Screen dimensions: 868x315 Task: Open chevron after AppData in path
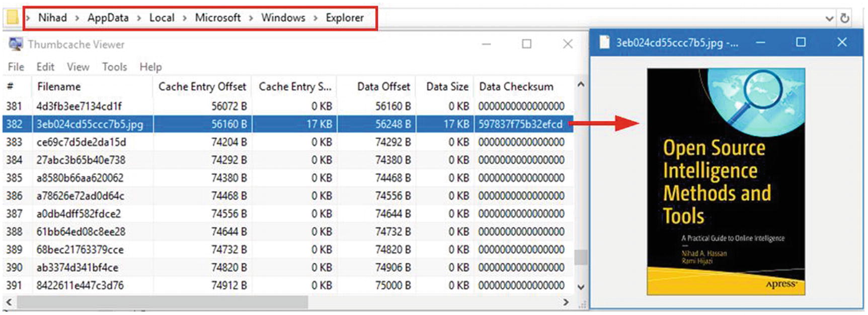click(139, 18)
